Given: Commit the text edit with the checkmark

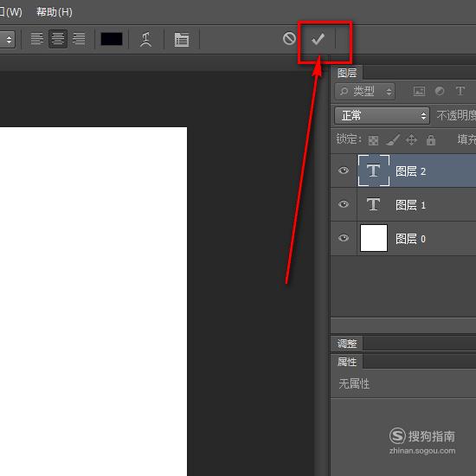Looking at the screenshot, I should (x=318, y=39).
